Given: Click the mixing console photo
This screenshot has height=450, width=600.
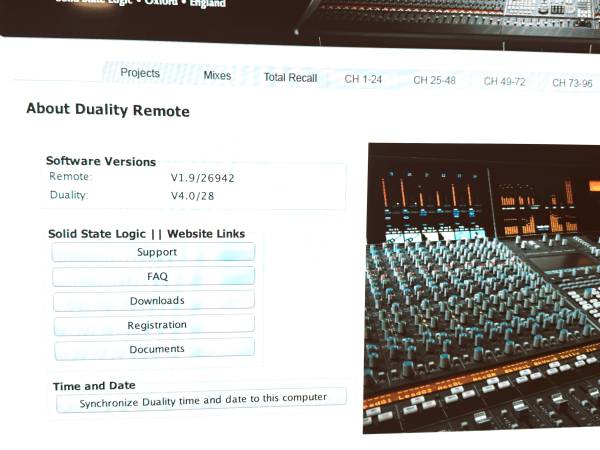Looking at the screenshot, I should pyautogui.click(x=481, y=289).
